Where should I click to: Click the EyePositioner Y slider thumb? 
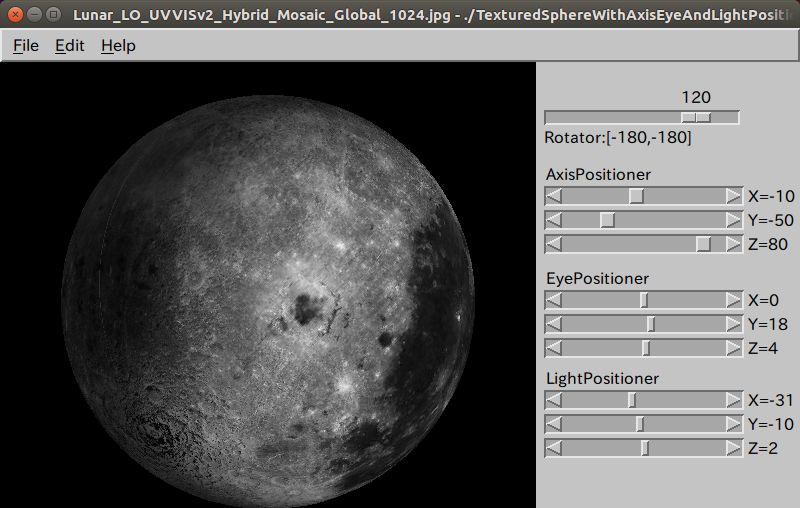click(651, 324)
